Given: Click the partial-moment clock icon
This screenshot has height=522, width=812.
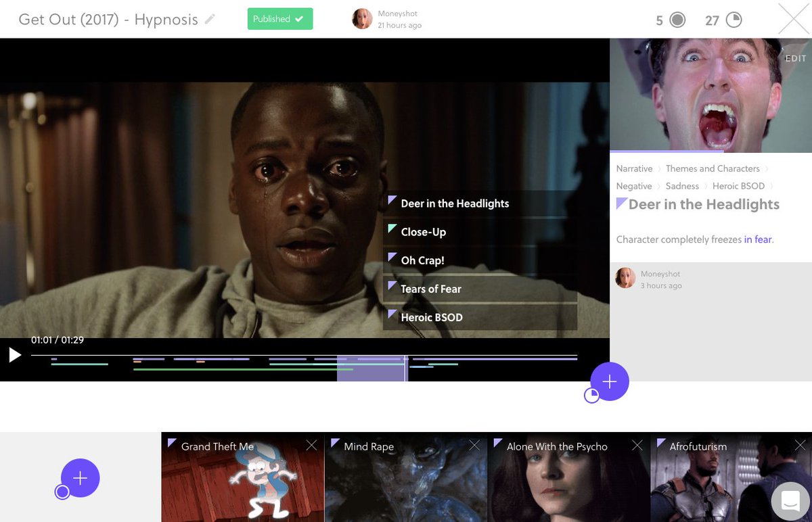Looking at the screenshot, I should [x=733, y=20].
